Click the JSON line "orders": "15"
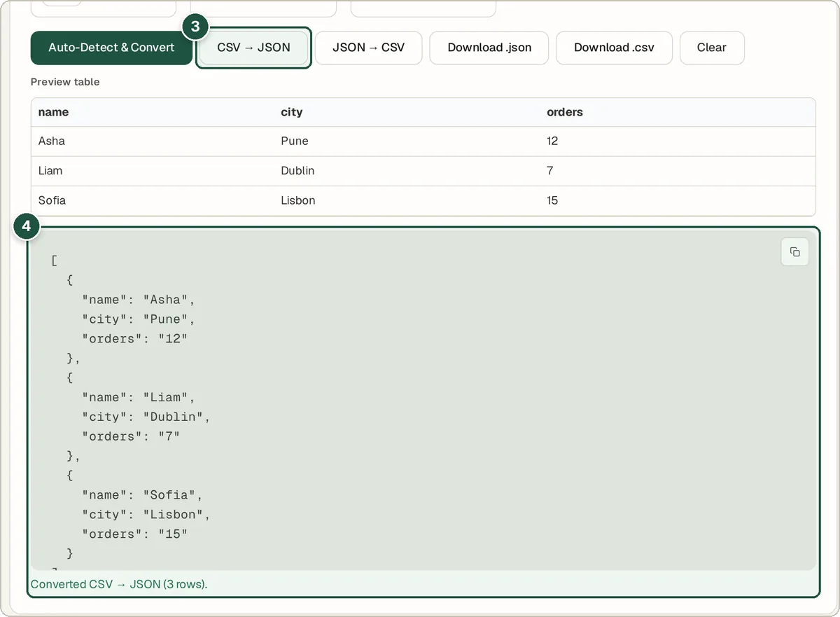The height and width of the screenshot is (617, 840). click(x=135, y=534)
